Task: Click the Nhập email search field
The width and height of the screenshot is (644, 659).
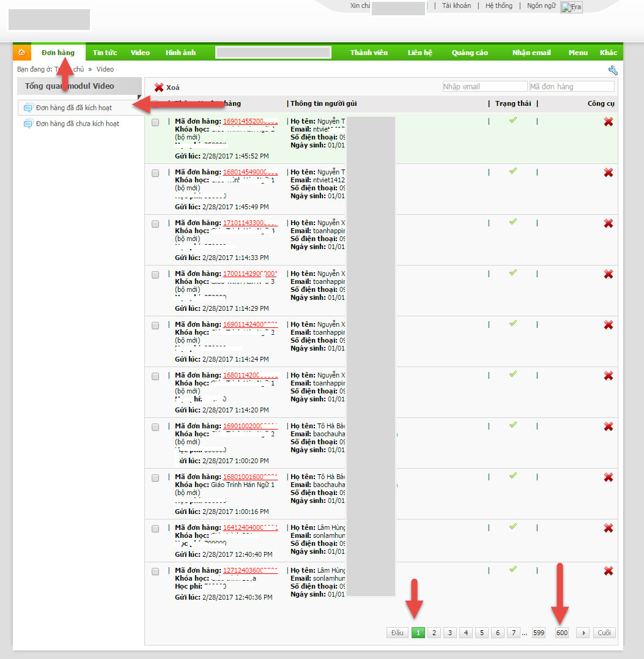Action: tap(484, 87)
